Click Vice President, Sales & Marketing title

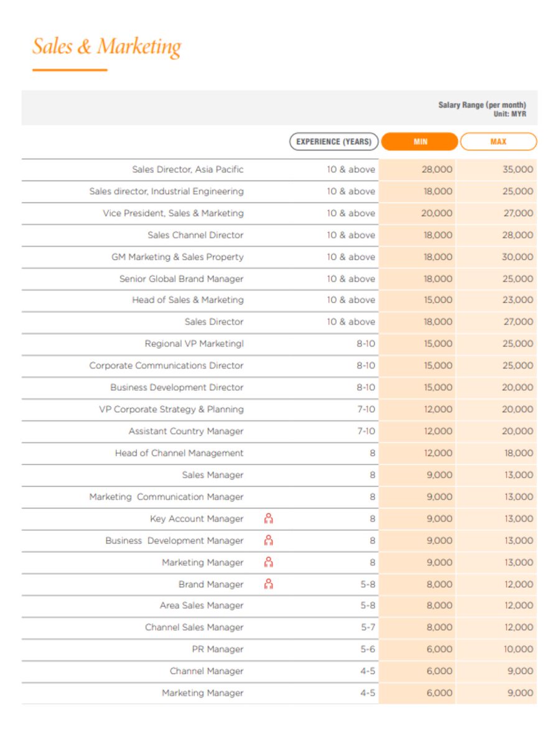[173, 213]
